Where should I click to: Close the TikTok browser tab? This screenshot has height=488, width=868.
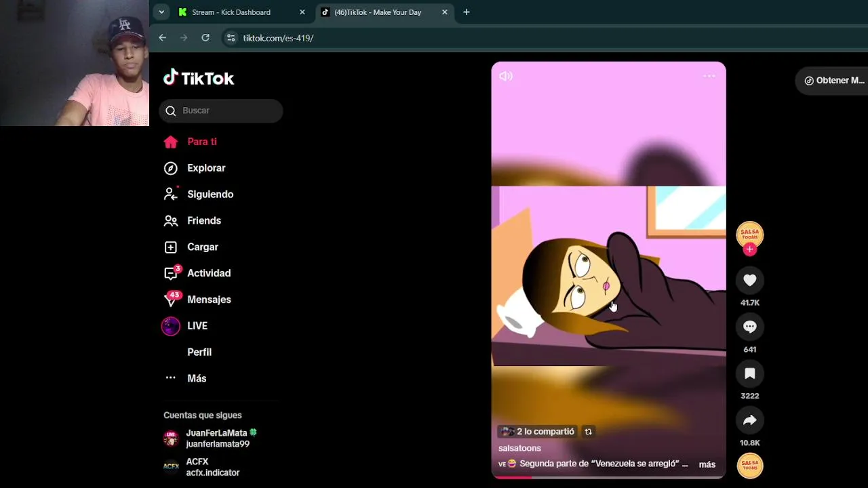[445, 12]
